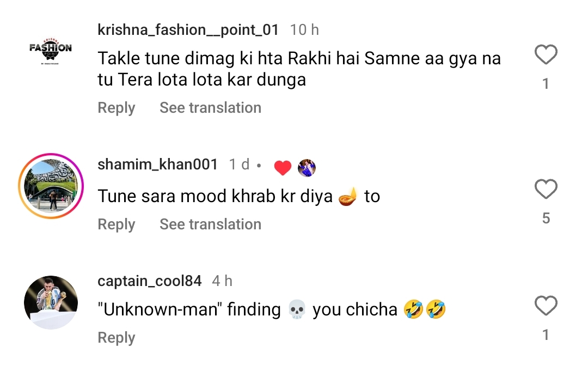This screenshot has width=588, height=371.
Task: Reply to the 'Tune sara mood' comment
Action: tap(116, 224)
